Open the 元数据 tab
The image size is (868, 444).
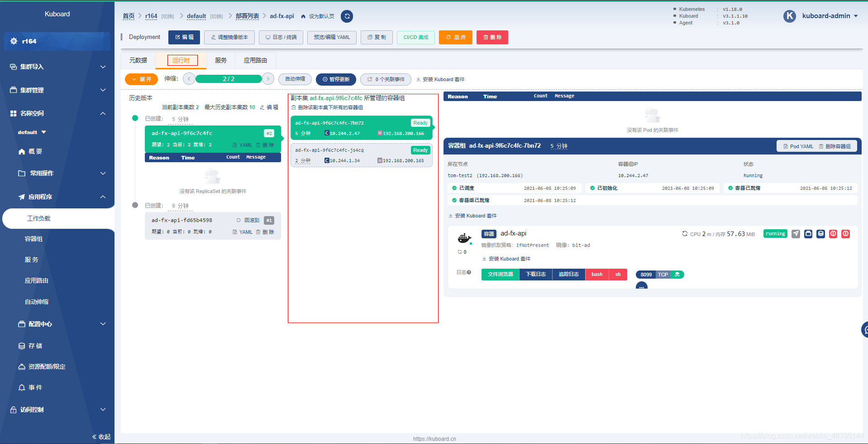(138, 60)
